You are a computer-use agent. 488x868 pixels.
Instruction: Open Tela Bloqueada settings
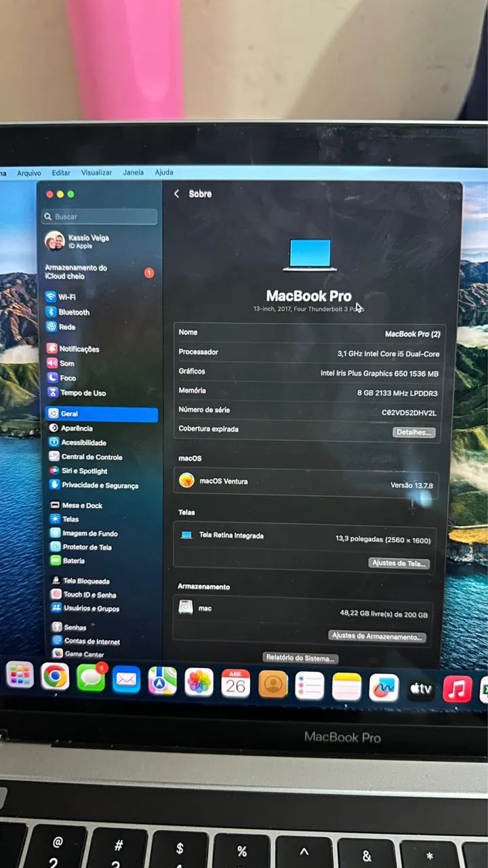click(x=81, y=581)
